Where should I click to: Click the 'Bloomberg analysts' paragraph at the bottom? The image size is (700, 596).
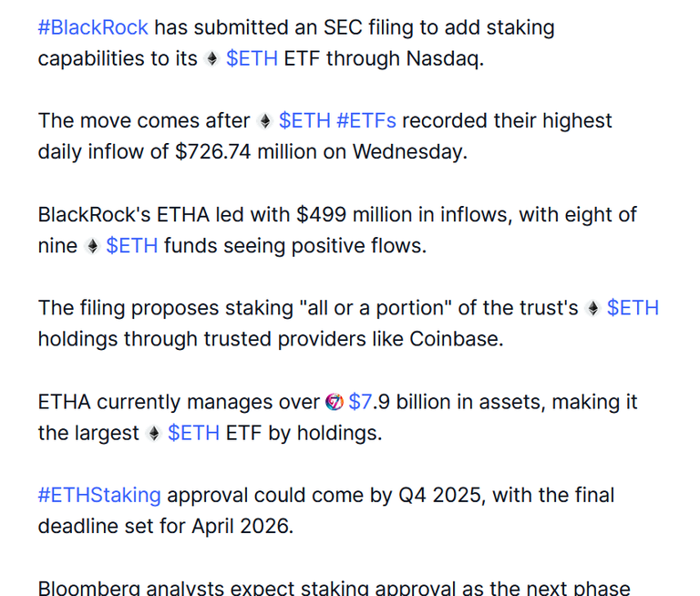[x=334, y=588]
